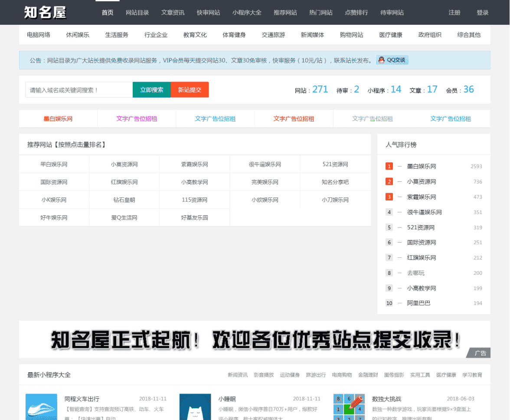This screenshot has width=510, height=420.
Task: Open the 登录 login link
Action: [482, 13]
